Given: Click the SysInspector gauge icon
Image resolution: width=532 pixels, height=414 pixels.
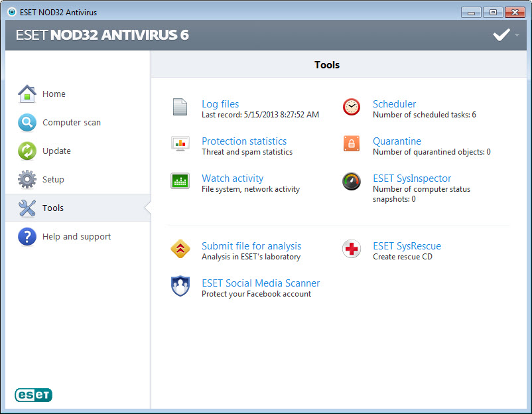Looking at the screenshot, I should (352, 181).
